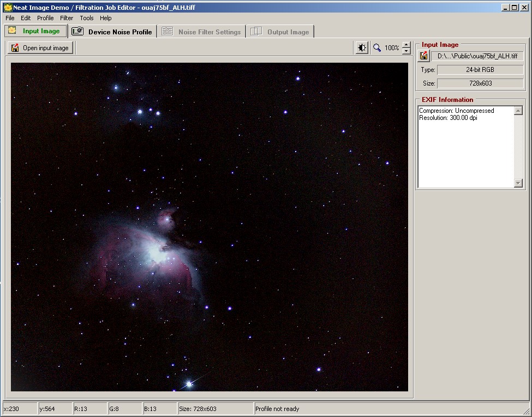
Task: Click the magnifier zoom icon
Action: point(376,48)
